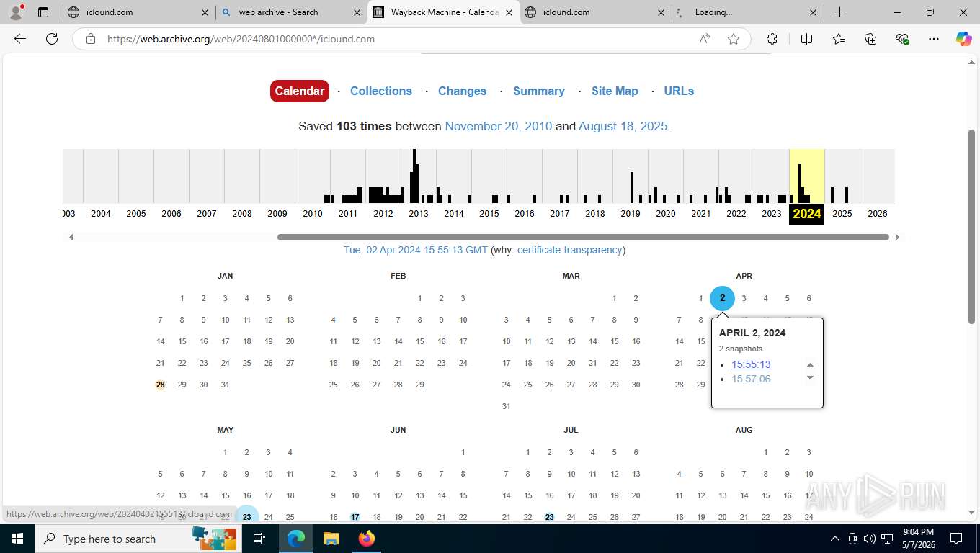
Task: Select year 2025 on the timeline
Action: pyautogui.click(x=842, y=213)
